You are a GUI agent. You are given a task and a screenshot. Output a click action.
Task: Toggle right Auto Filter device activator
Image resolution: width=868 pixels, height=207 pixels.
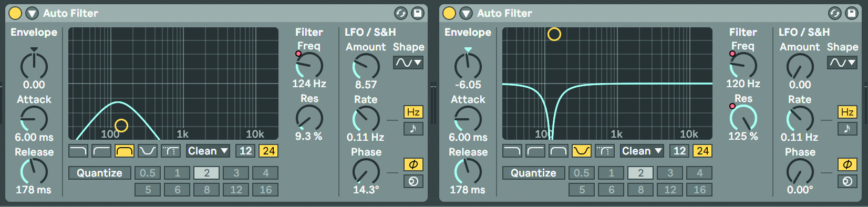tap(450, 13)
